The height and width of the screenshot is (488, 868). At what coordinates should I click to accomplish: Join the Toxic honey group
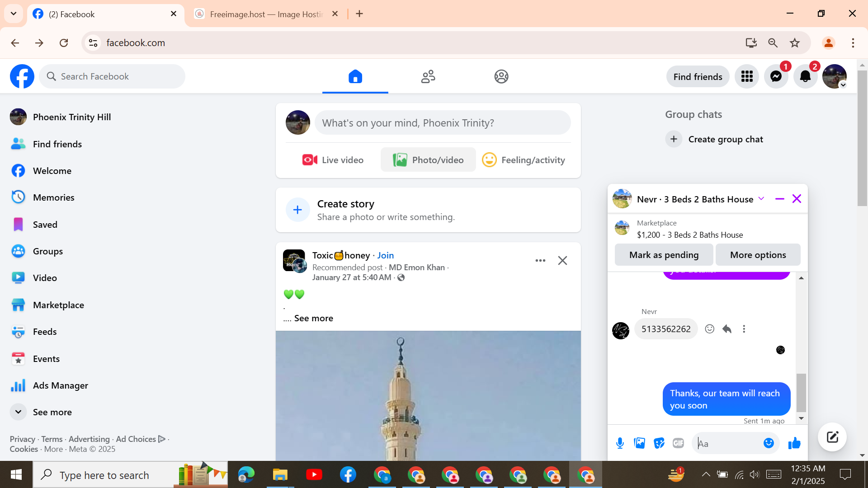click(x=386, y=255)
